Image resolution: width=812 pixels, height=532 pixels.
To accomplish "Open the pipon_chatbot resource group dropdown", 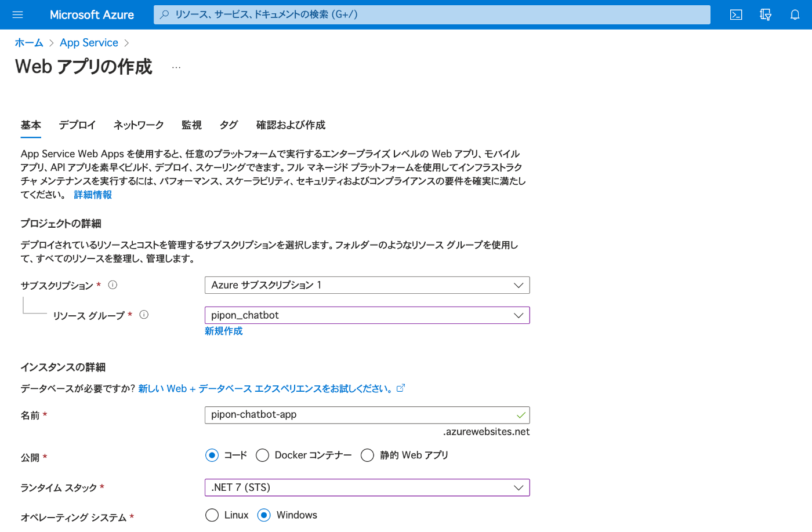I will click(367, 315).
